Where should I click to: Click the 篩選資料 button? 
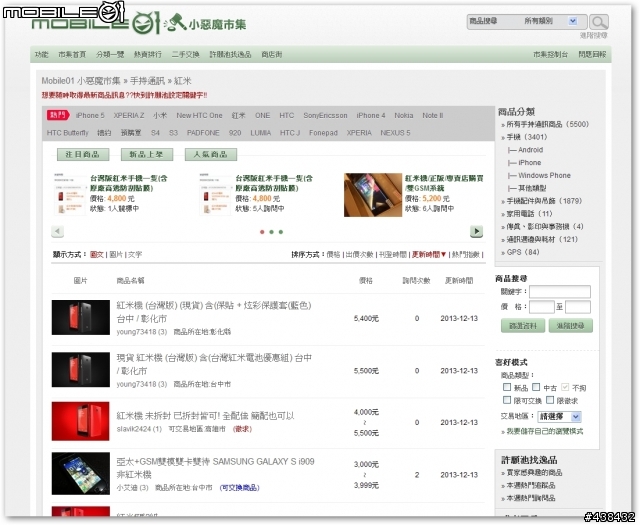pyautogui.click(x=523, y=325)
